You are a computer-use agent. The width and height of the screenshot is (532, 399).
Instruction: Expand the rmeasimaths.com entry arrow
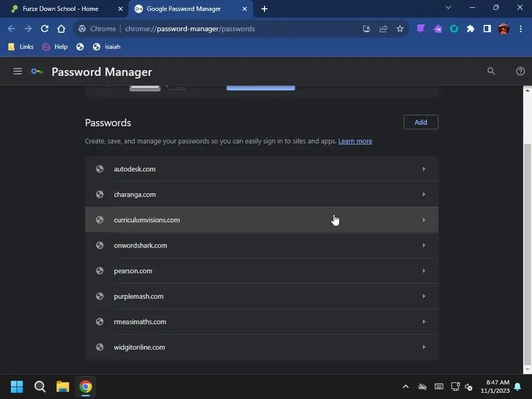424,322
